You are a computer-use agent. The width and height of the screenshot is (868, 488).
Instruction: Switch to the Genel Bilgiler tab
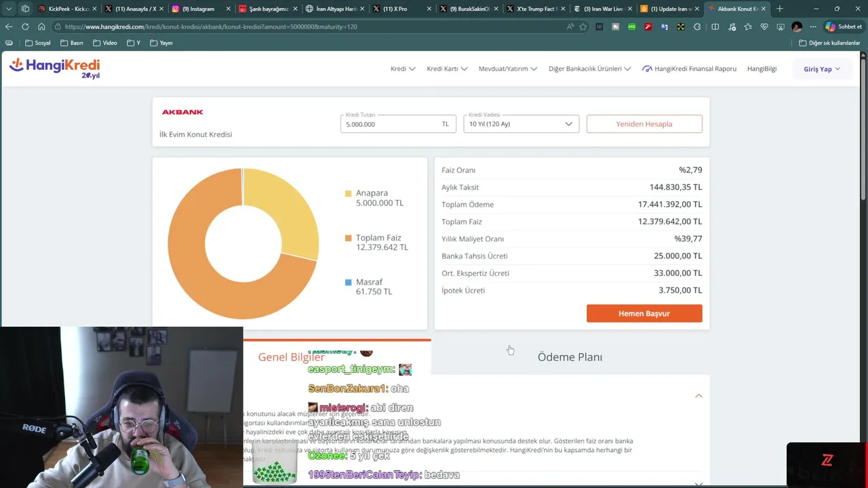click(x=292, y=357)
